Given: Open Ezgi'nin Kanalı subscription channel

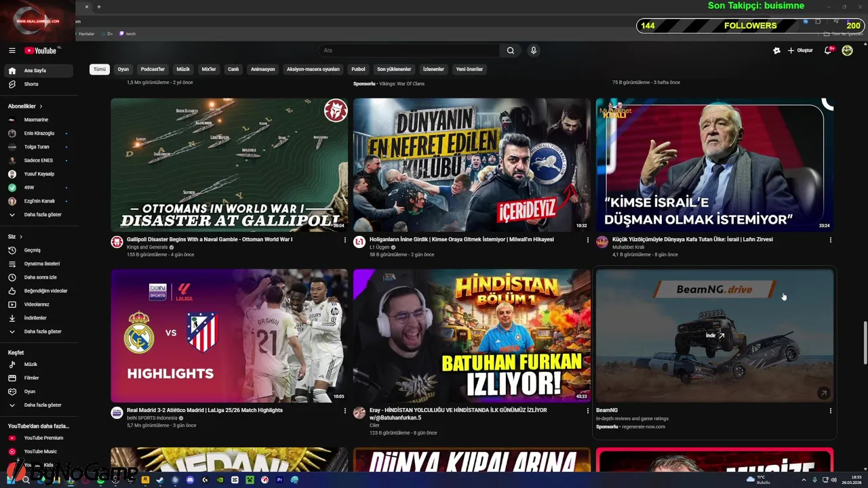Looking at the screenshot, I should (39, 201).
